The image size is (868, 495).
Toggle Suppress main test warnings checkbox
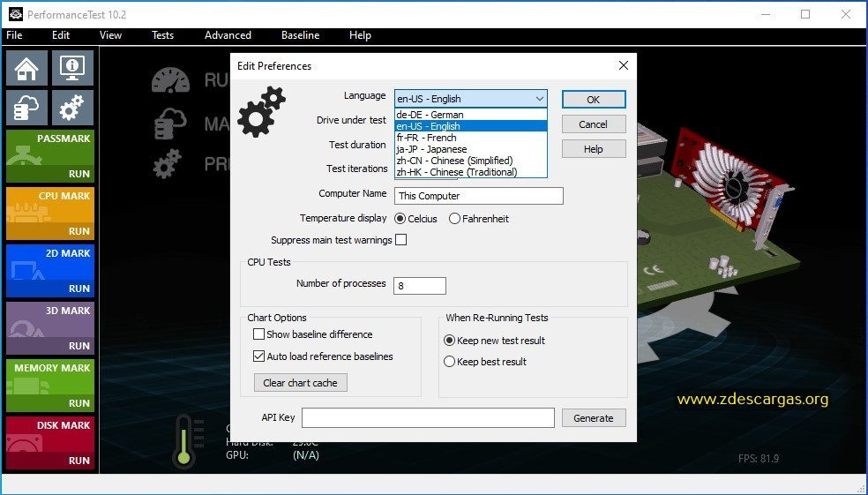tap(400, 240)
